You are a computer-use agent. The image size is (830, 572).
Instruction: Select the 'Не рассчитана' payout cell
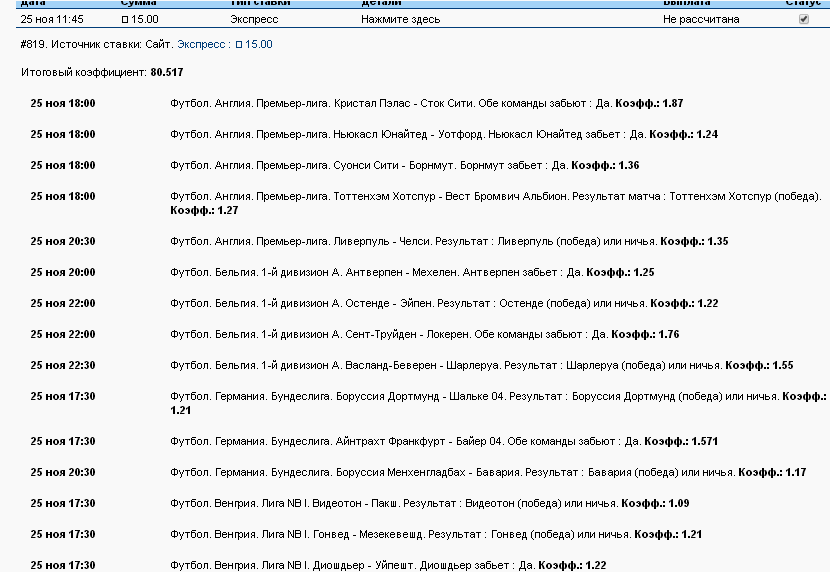point(701,20)
